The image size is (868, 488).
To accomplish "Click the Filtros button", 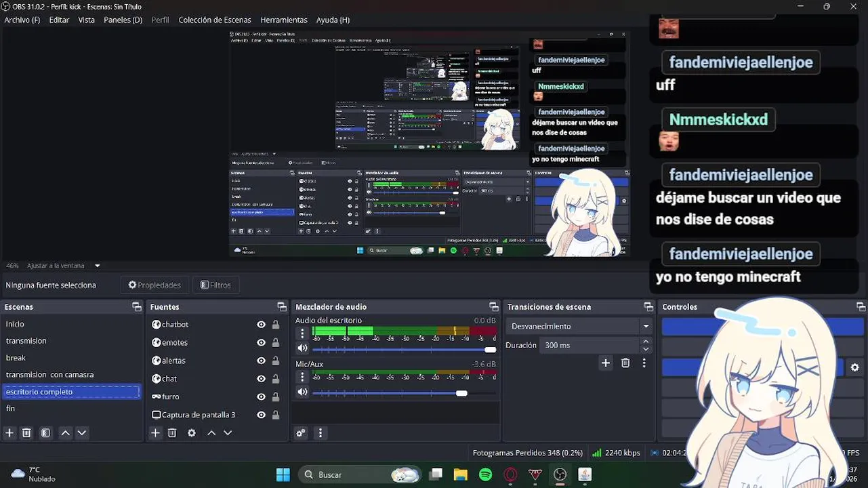I will [216, 285].
